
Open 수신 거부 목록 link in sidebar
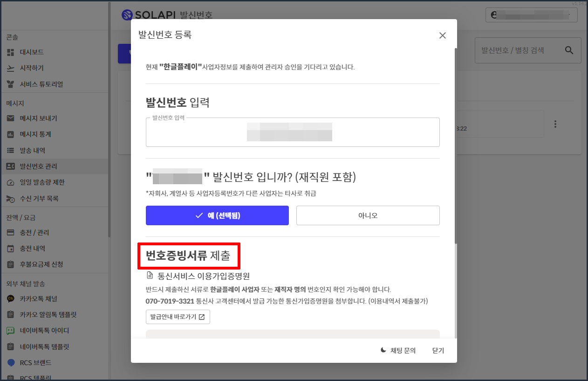[54, 199]
